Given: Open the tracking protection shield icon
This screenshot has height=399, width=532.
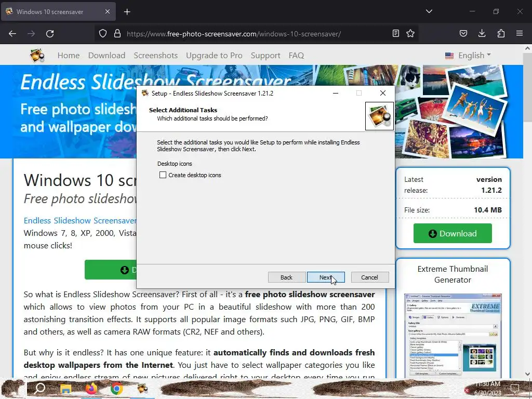Looking at the screenshot, I should click(103, 34).
